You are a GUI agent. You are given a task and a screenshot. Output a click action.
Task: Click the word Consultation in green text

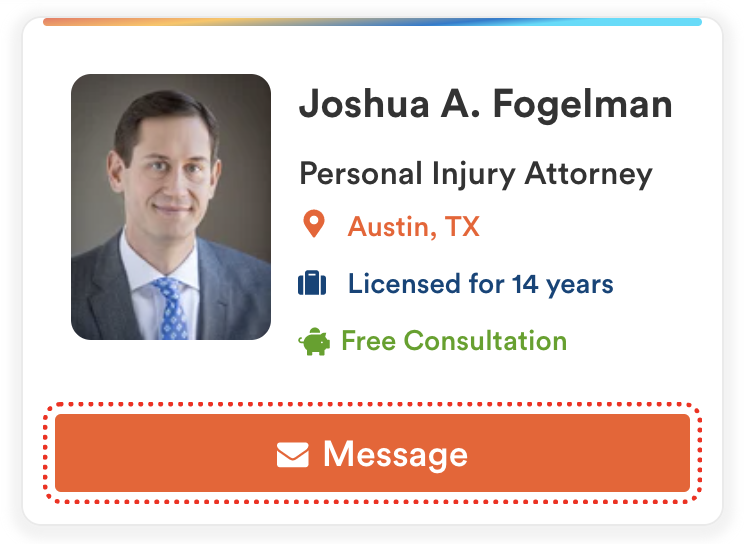pos(485,340)
